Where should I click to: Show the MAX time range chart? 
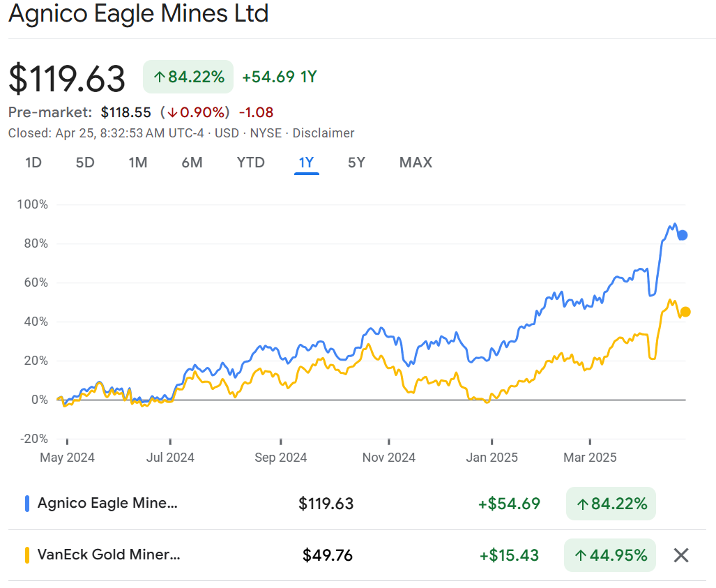[x=416, y=163]
